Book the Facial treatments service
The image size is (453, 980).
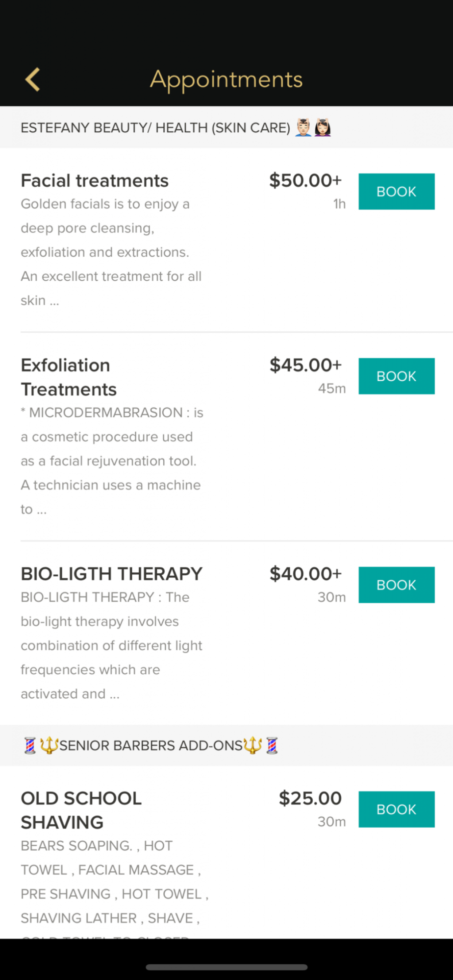coord(396,192)
